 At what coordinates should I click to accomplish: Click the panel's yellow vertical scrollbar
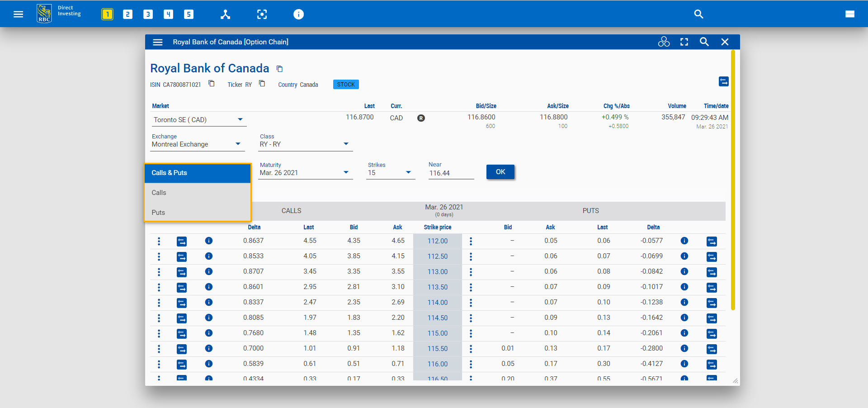tap(733, 180)
